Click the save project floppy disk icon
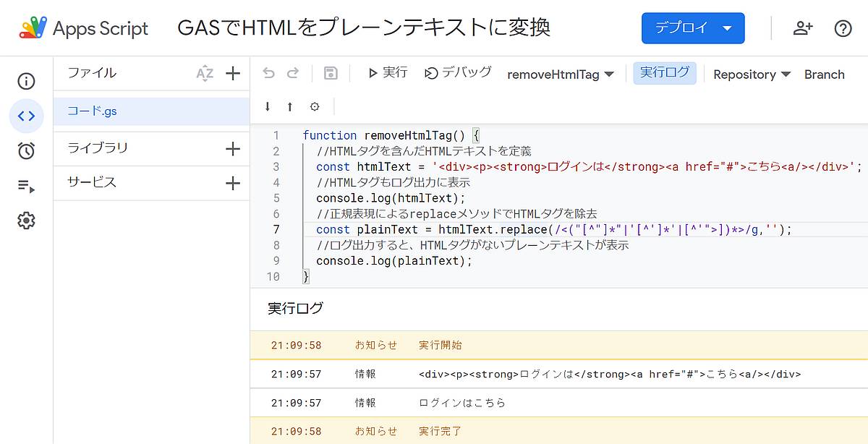The width and height of the screenshot is (868, 444). point(331,72)
